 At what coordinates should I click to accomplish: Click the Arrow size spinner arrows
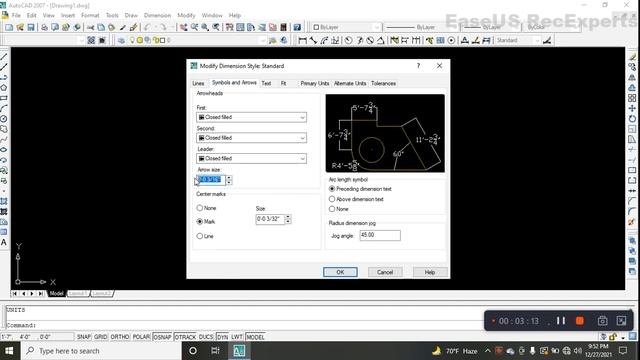[x=229, y=180]
